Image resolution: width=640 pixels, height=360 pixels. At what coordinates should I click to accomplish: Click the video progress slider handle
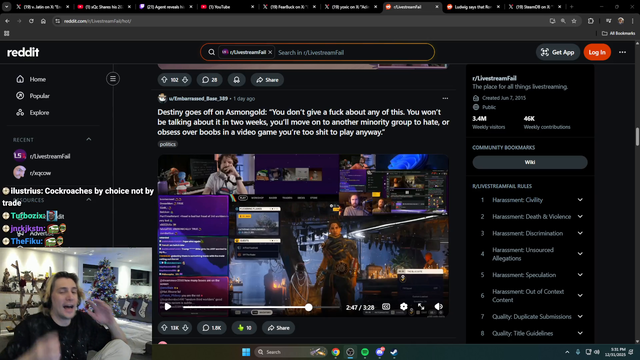click(x=309, y=307)
